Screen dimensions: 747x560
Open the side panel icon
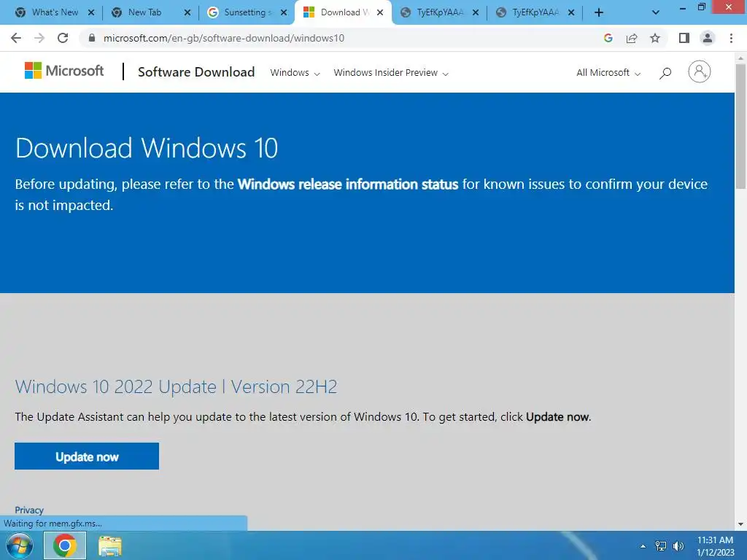pos(684,38)
